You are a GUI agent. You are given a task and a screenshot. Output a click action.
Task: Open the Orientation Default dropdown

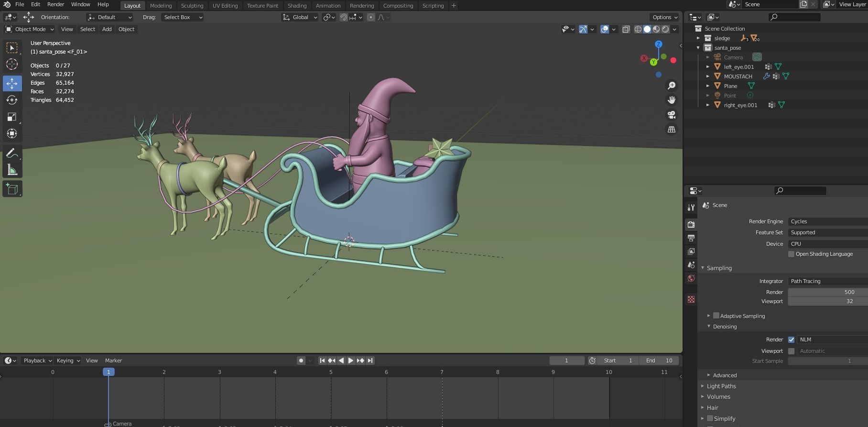coord(109,17)
